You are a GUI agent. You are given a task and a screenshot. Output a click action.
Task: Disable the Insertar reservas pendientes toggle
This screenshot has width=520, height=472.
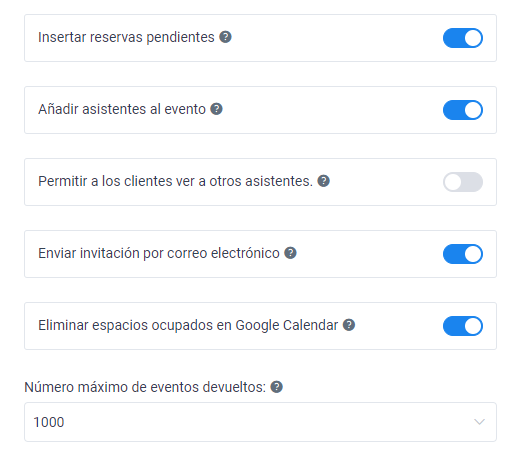pos(463,38)
